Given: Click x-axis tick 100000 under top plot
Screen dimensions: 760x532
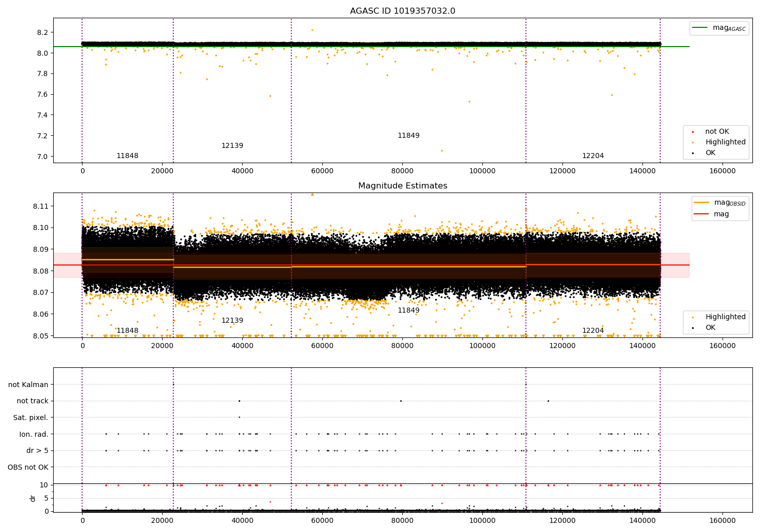Looking at the screenshot, I should click(x=482, y=171).
